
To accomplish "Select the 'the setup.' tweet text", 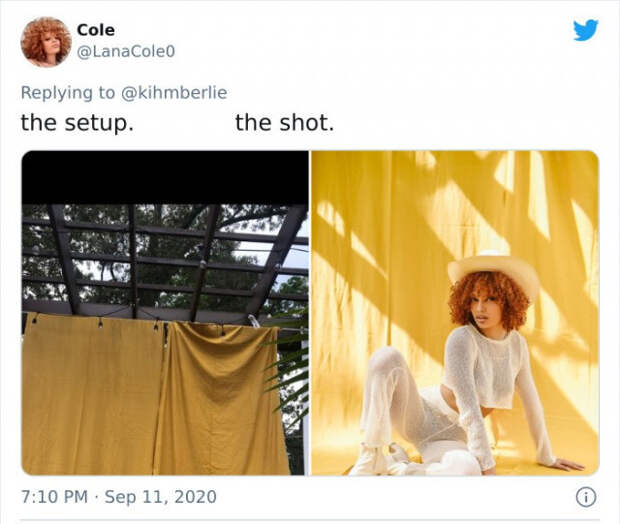I will tap(77, 123).
